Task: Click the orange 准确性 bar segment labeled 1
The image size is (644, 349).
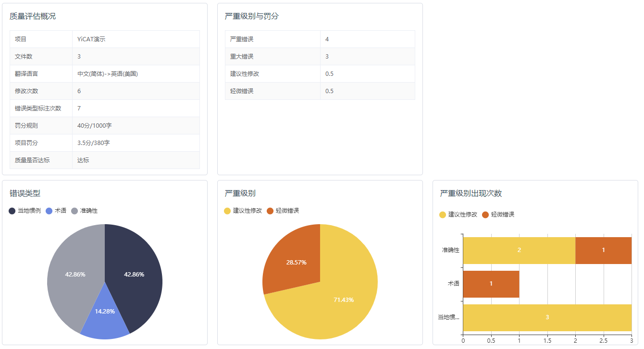Action: (x=603, y=250)
